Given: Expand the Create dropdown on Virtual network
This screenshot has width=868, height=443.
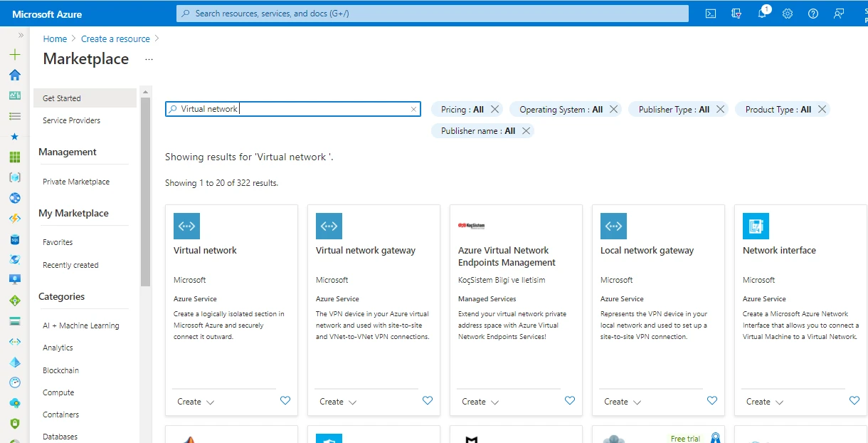Looking at the screenshot, I should point(194,401).
